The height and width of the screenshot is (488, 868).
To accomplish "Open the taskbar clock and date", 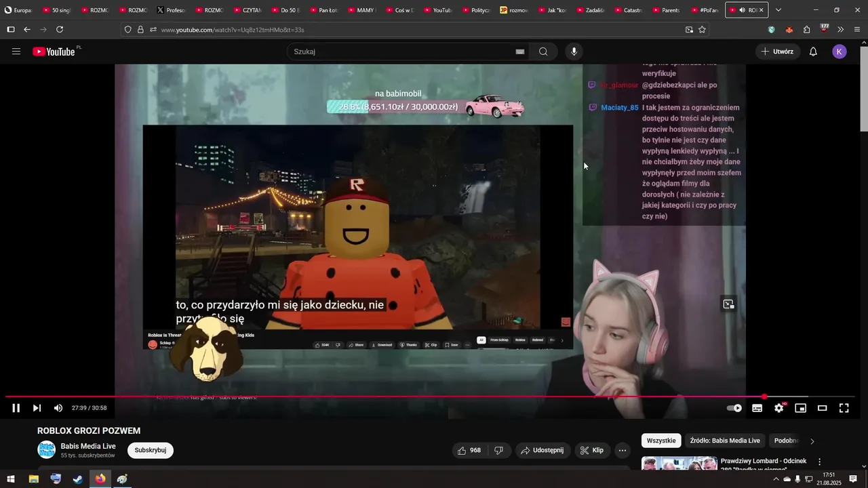I will pyautogui.click(x=829, y=479).
